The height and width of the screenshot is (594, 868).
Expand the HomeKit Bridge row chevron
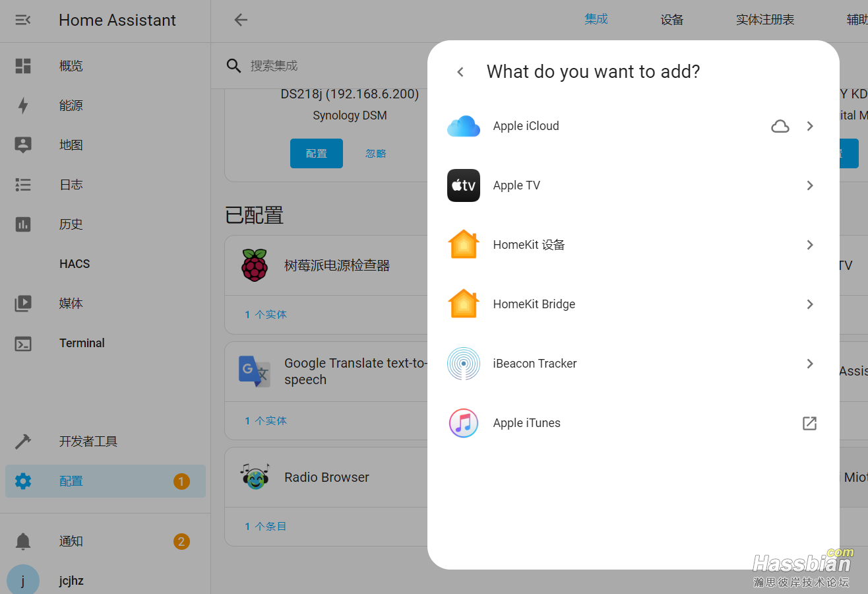point(810,304)
